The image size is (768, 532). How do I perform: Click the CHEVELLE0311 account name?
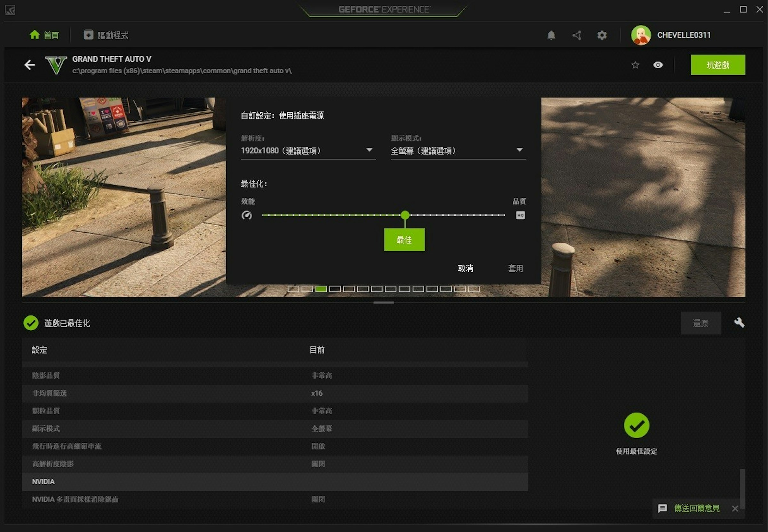click(x=684, y=35)
